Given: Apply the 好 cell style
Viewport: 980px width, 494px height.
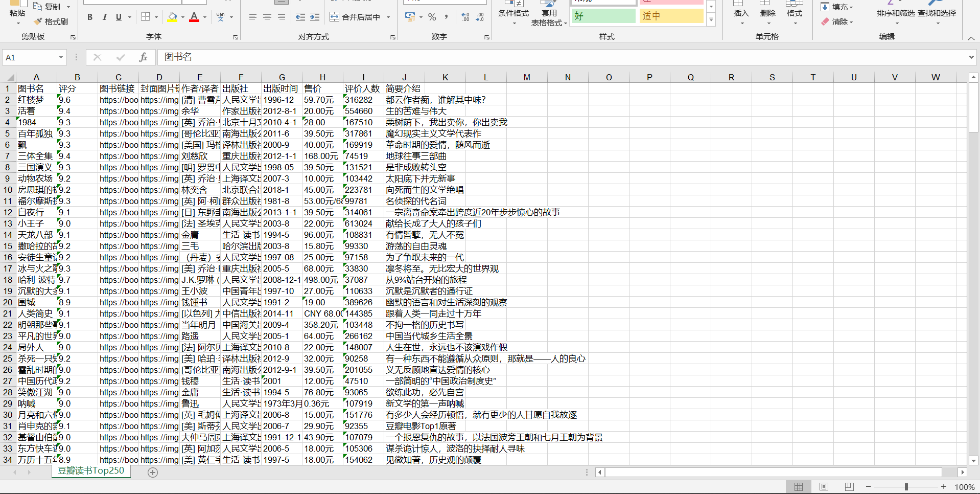Looking at the screenshot, I should [x=603, y=16].
